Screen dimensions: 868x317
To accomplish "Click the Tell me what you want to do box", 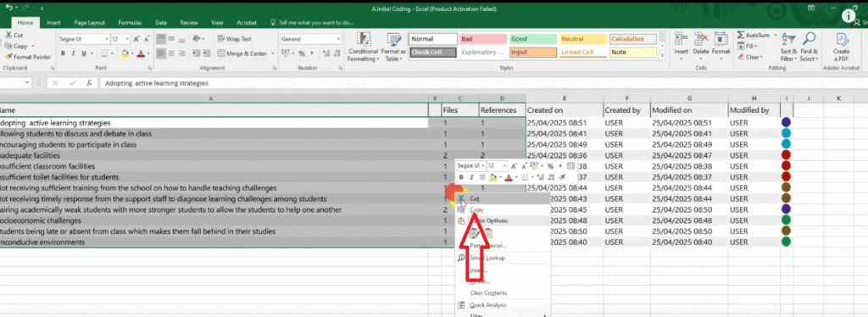I will click(312, 23).
